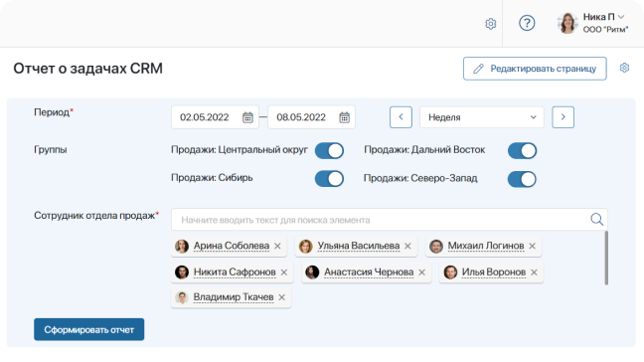The width and height of the screenshot is (644, 362).
Task: Open the help question mark icon
Action: point(527,23)
